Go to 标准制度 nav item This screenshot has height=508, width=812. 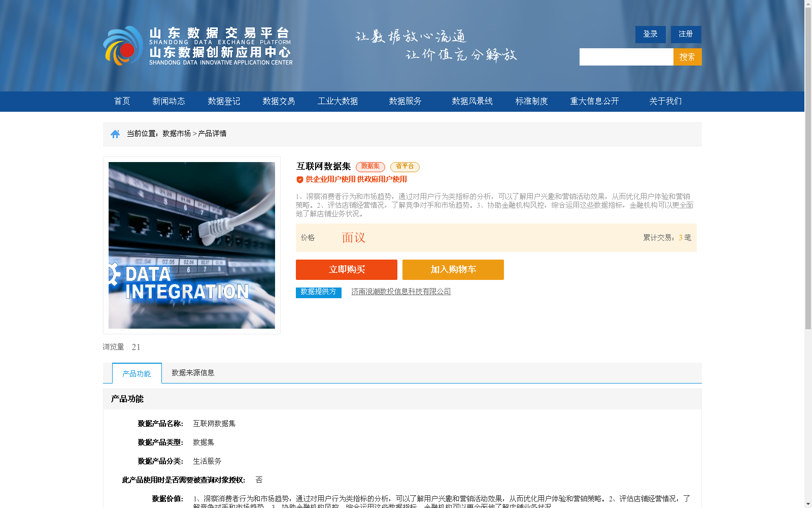point(532,101)
